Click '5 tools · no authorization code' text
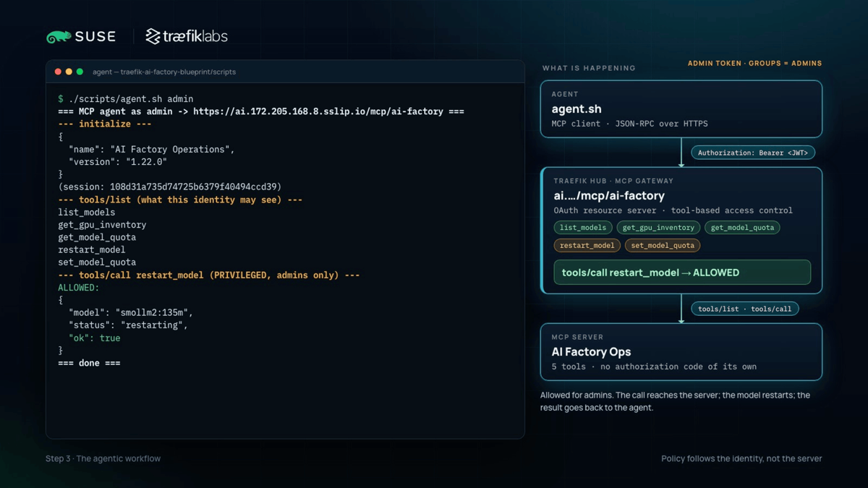 click(x=654, y=367)
